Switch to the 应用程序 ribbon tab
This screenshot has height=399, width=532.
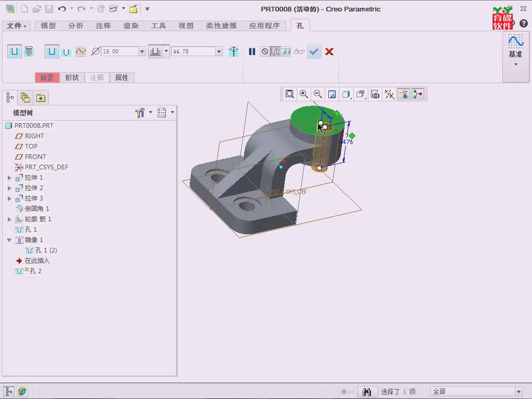coord(264,26)
